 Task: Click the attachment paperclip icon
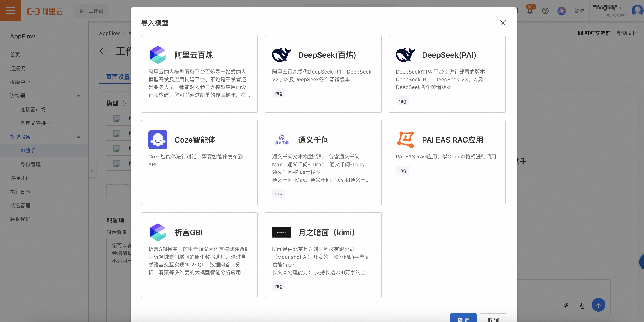566,305
